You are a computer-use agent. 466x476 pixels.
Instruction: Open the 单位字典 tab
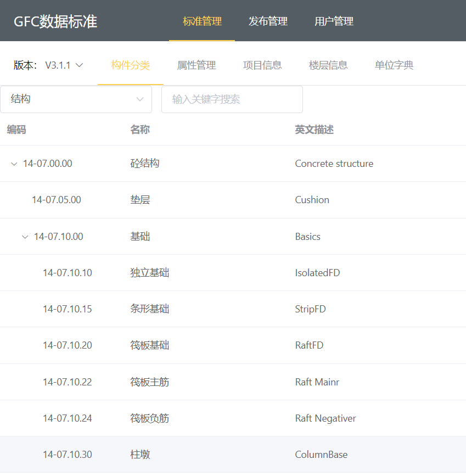(x=394, y=65)
